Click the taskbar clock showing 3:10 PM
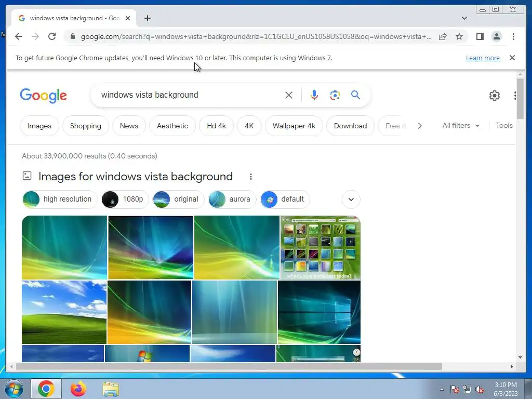 pyautogui.click(x=506, y=389)
